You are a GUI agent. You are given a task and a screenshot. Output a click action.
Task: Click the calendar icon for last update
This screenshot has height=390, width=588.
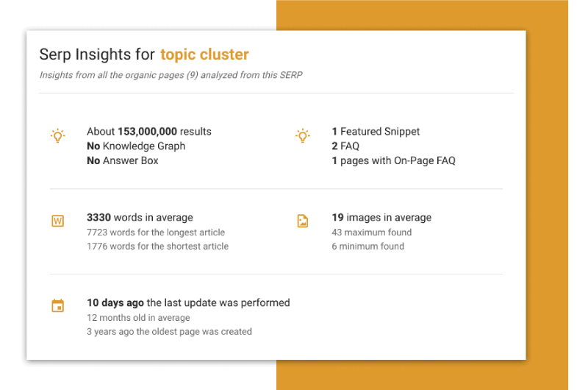point(58,305)
